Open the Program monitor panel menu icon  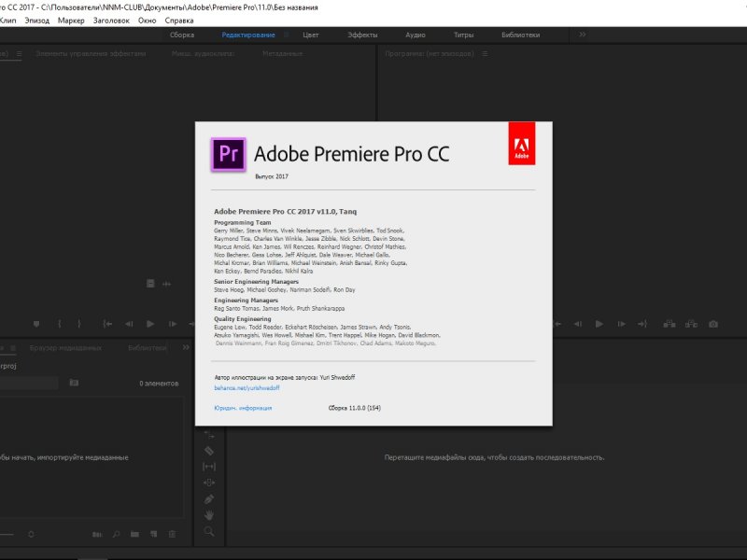[485, 54]
